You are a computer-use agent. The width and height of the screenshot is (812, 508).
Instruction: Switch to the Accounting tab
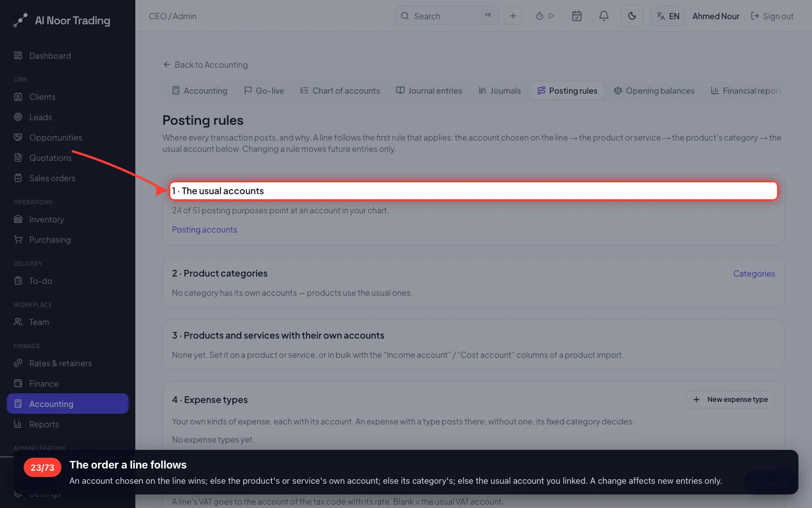pos(200,91)
